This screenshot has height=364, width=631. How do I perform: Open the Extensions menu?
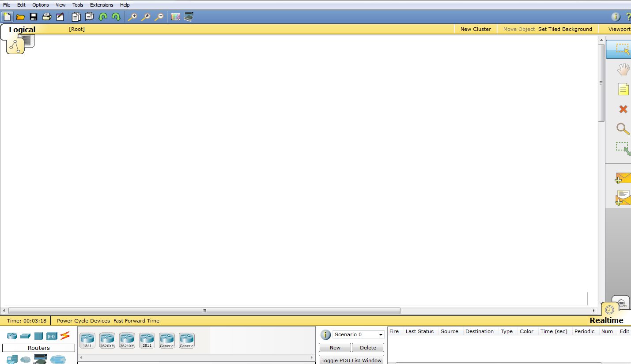pyautogui.click(x=102, y=5)
